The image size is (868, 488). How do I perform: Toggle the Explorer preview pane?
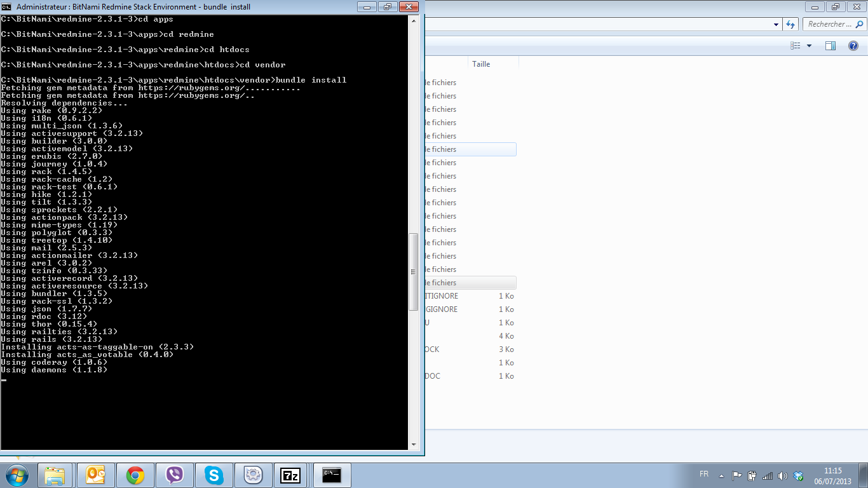(x=831, y=46)
